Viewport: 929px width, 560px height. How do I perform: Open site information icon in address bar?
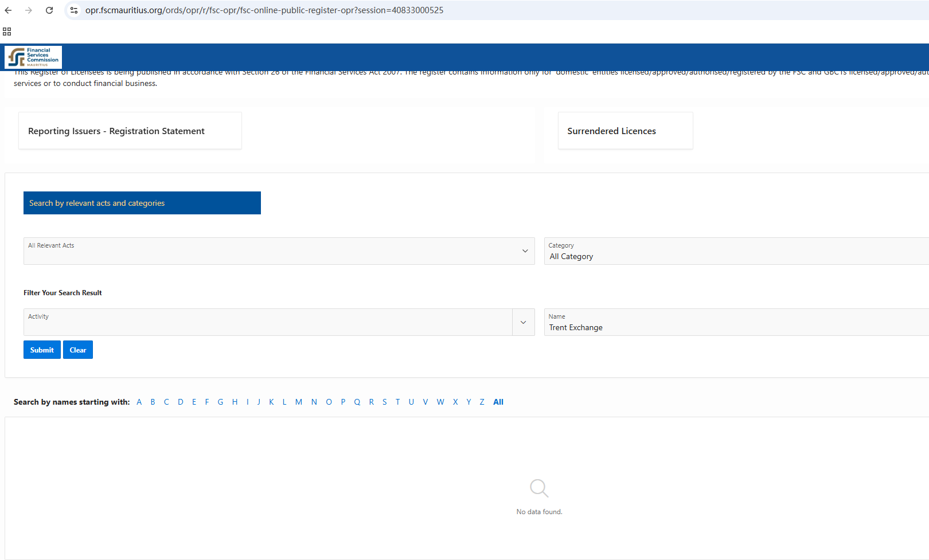(x=74, y=10)
